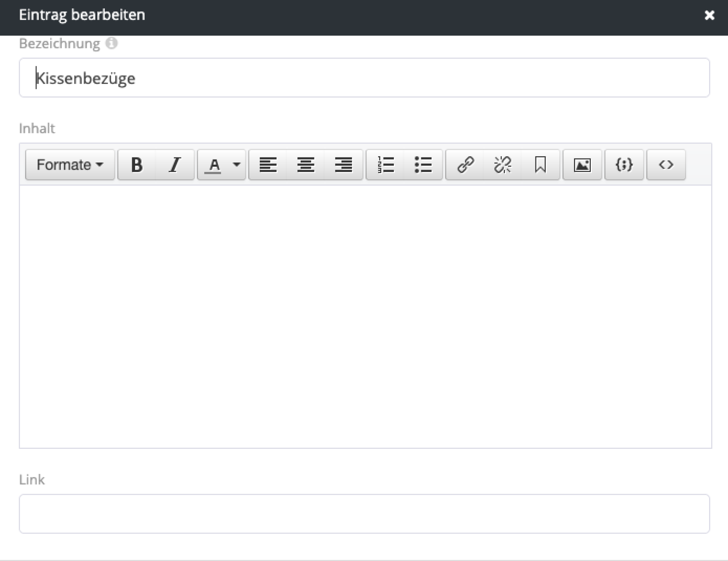Image resolution: width=728 pixels, height=561 pixels.
Task: Open the Formate dropdown menu
Action: click(69, 165)
